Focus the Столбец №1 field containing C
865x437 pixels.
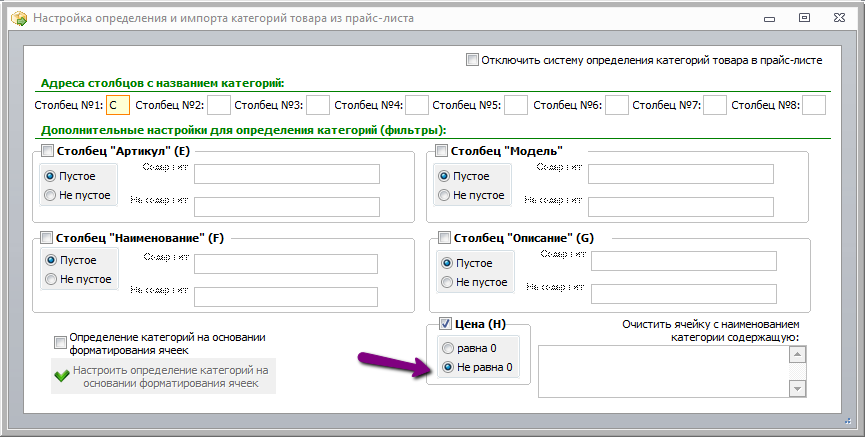(x=118, y=105)
